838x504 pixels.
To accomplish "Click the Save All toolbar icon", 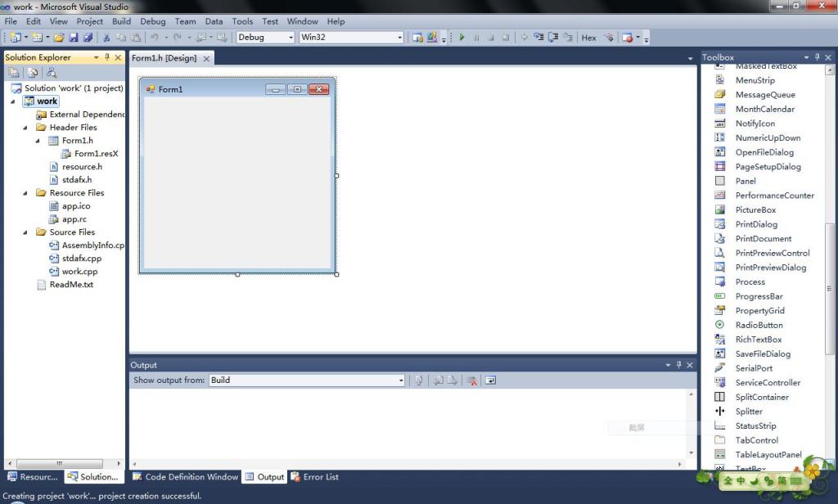I will [88, 38].
